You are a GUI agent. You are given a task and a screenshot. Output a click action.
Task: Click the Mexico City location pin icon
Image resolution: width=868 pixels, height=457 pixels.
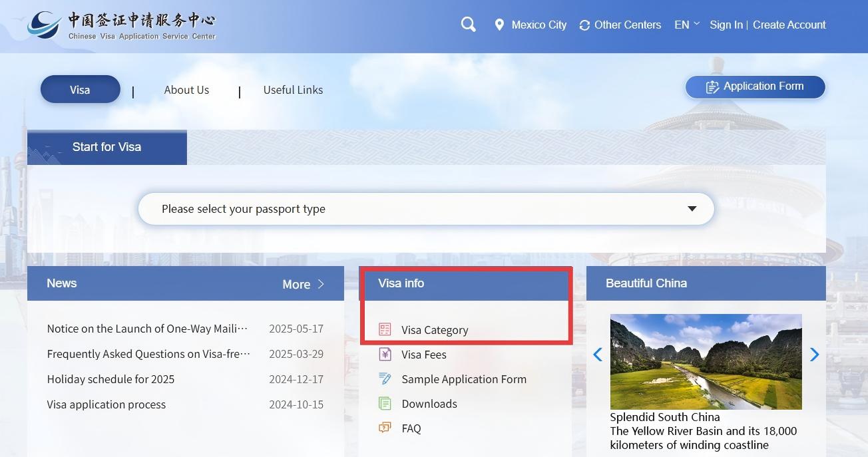pyautogui.click(x=499, y=25)
